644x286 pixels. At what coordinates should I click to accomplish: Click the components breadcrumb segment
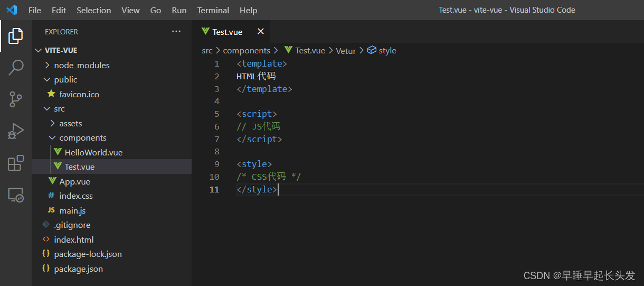(x=247, y=51)
